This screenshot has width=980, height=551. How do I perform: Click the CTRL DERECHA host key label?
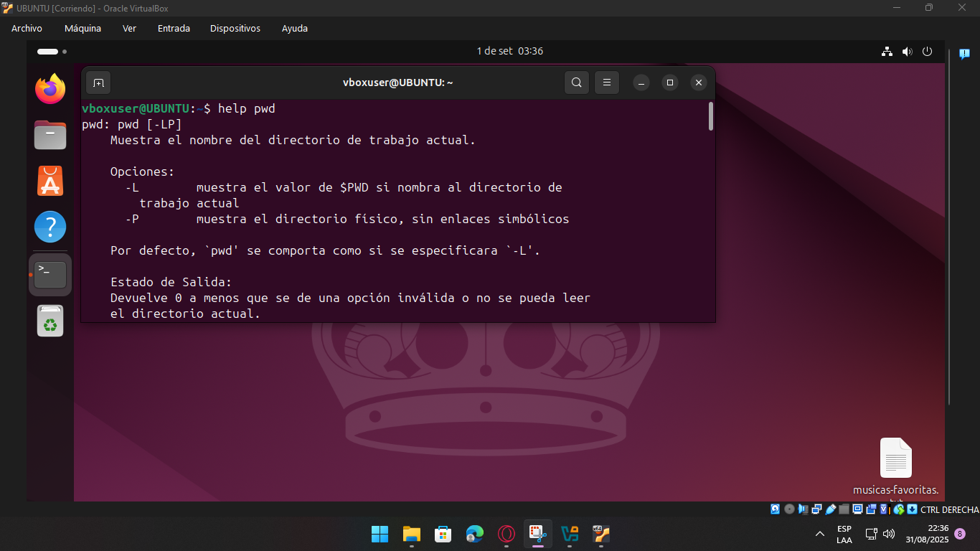pyautogui.click(x=950, y=509)
